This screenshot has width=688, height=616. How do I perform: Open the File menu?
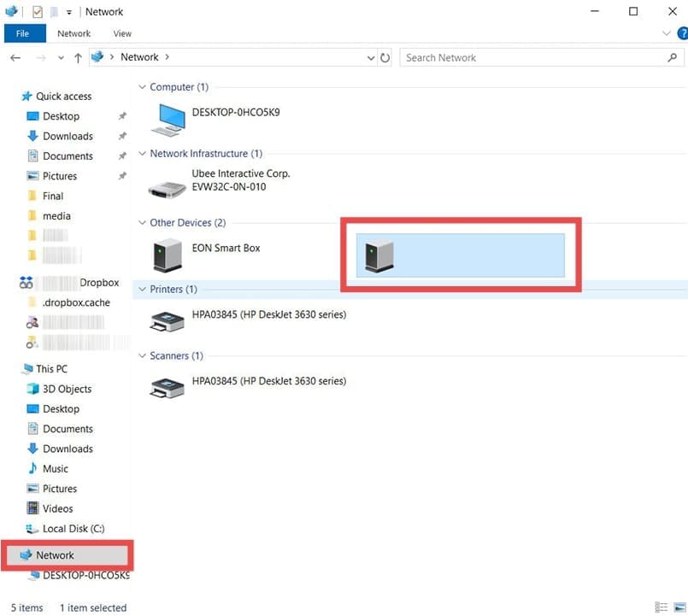23,33
